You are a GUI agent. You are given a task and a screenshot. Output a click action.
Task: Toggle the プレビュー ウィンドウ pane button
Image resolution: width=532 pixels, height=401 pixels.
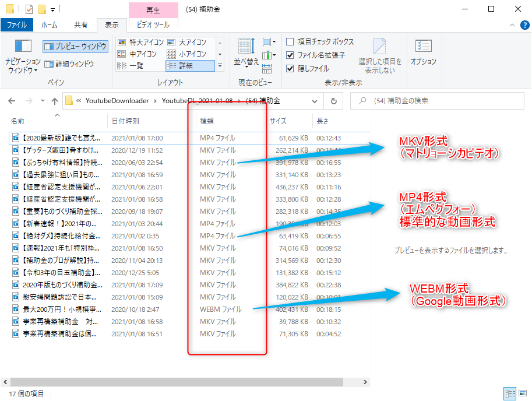click(75, 46)
